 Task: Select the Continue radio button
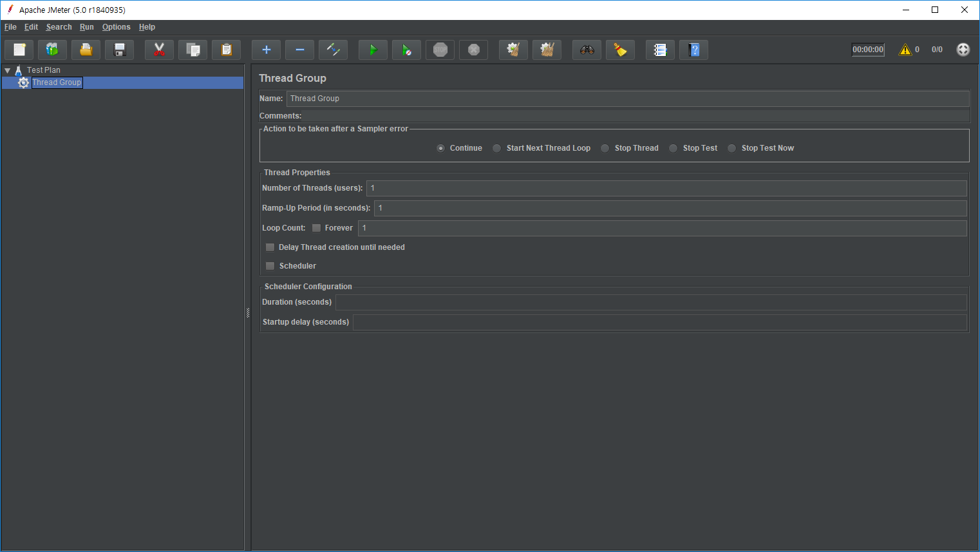440,148
